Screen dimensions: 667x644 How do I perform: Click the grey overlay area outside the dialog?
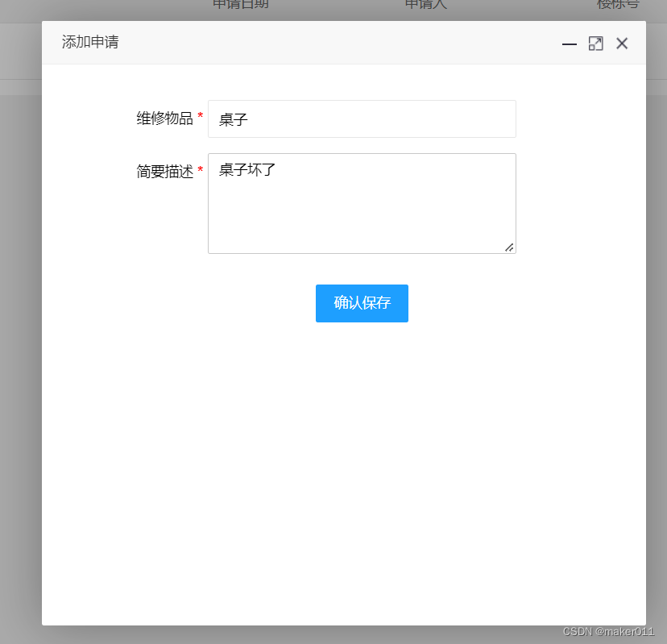click(20, 322)
